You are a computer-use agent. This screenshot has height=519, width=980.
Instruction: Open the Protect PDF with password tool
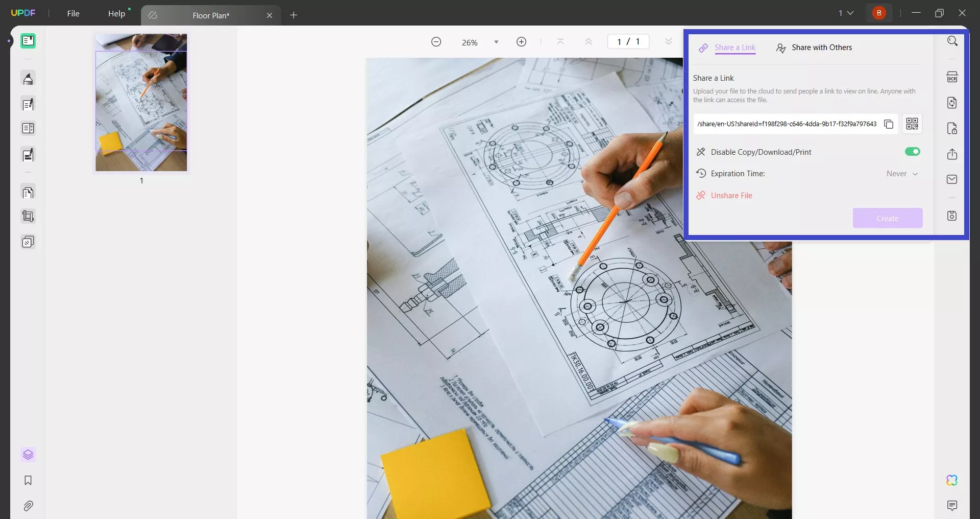click(952, 128)
